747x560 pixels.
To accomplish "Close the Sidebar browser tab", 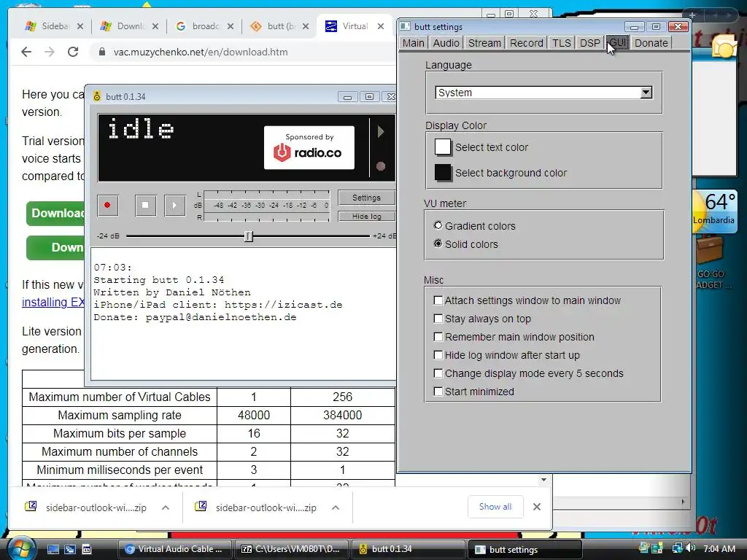I will pyautogui.click(x=80, y=26).
